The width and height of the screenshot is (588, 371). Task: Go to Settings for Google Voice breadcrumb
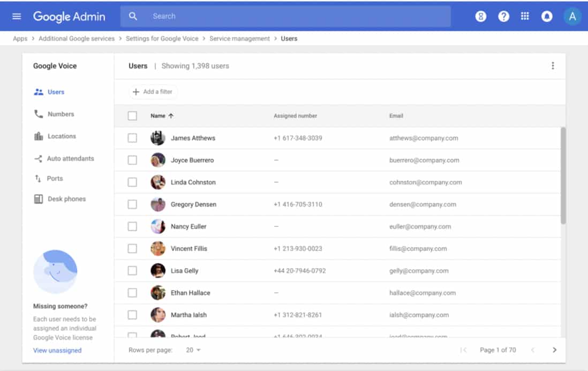(162, 38)
